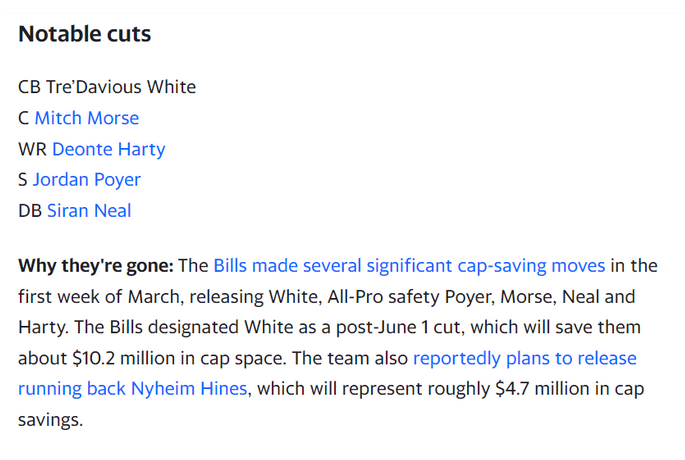Click the 'Notable cuts' heading
This screenshot has width=685, height=460.
(85, 34)
